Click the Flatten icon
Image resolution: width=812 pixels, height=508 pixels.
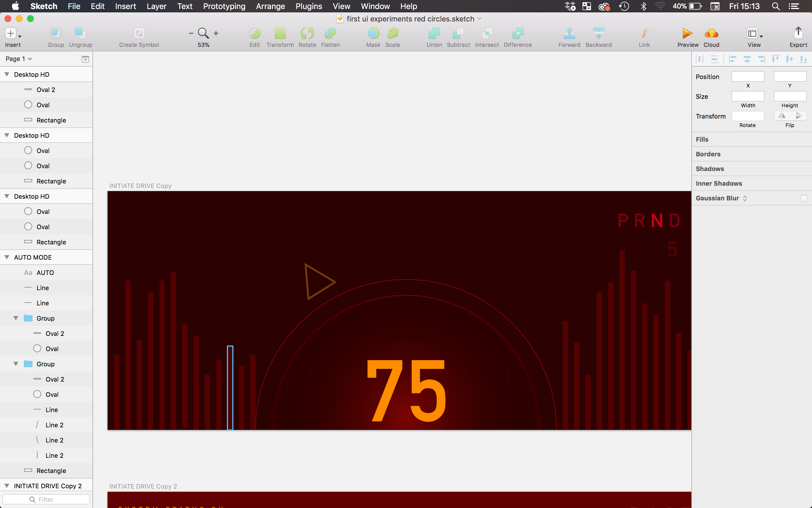tap(330, 33)
